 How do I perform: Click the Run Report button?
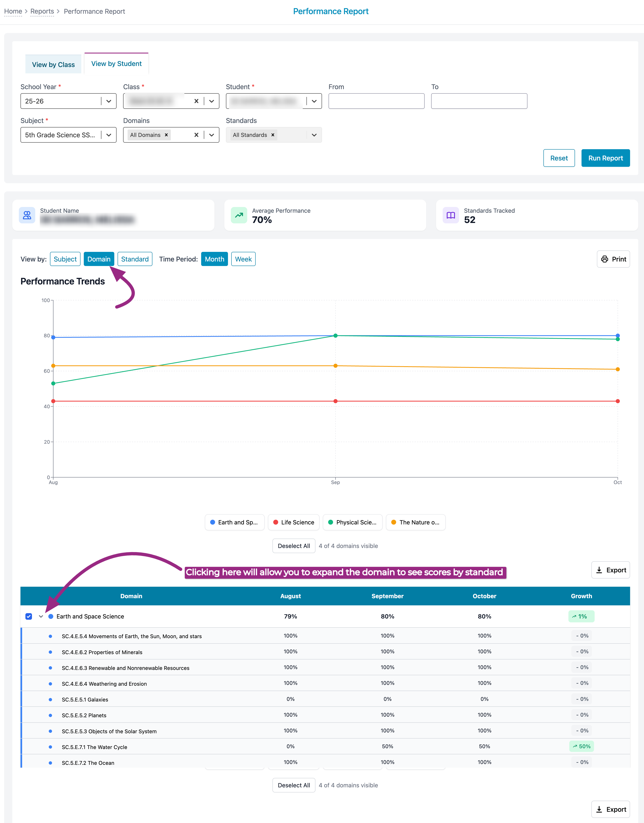click(605, 158)
